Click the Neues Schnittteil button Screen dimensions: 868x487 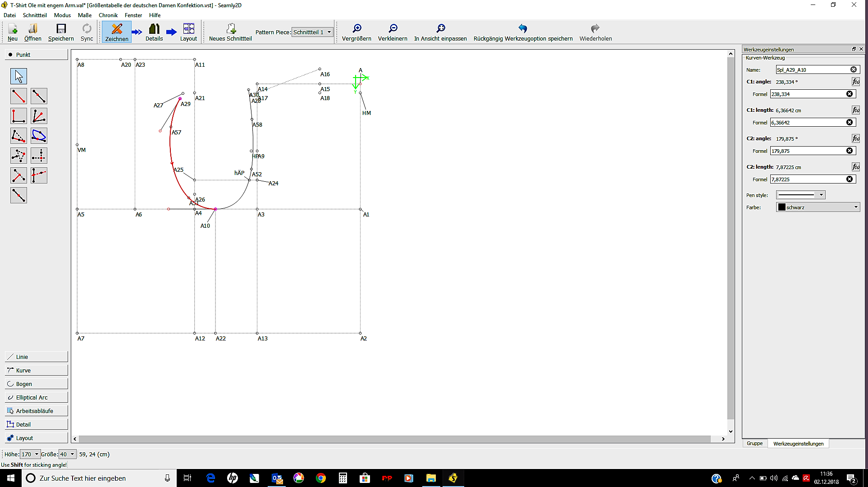[x=230, y=32]
